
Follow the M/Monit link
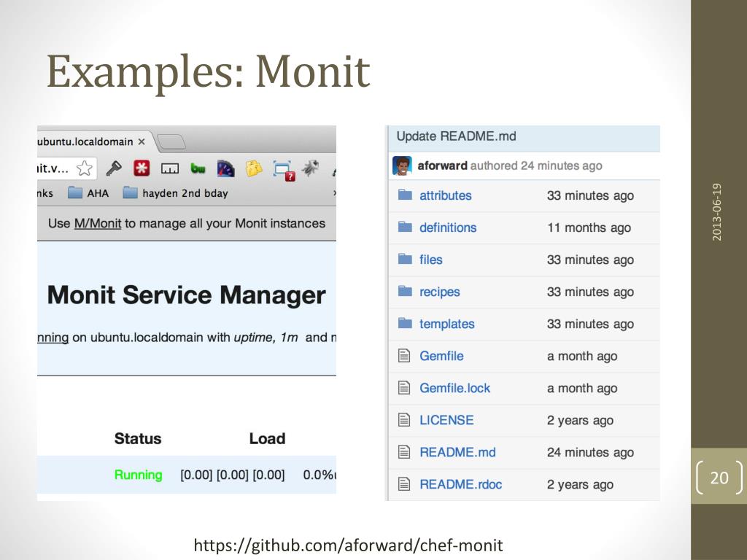(98, 223)
